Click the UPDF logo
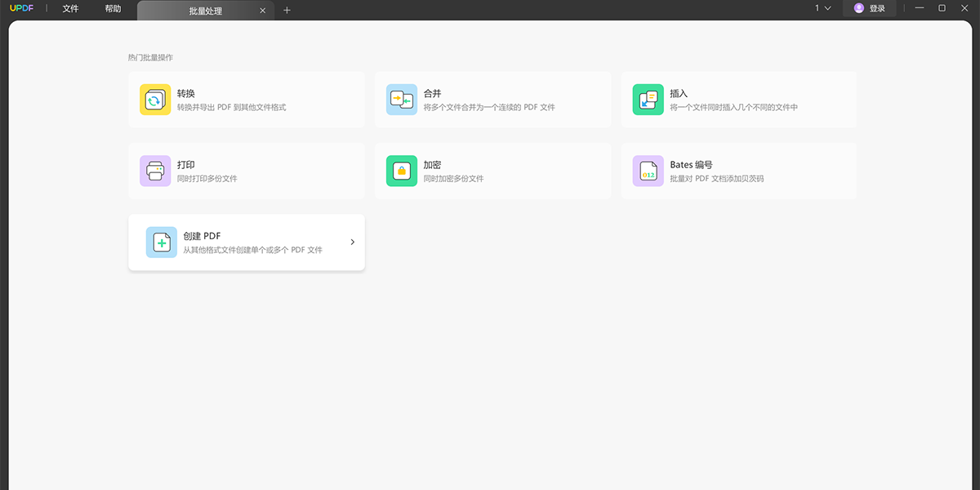 tap(21, 8)
